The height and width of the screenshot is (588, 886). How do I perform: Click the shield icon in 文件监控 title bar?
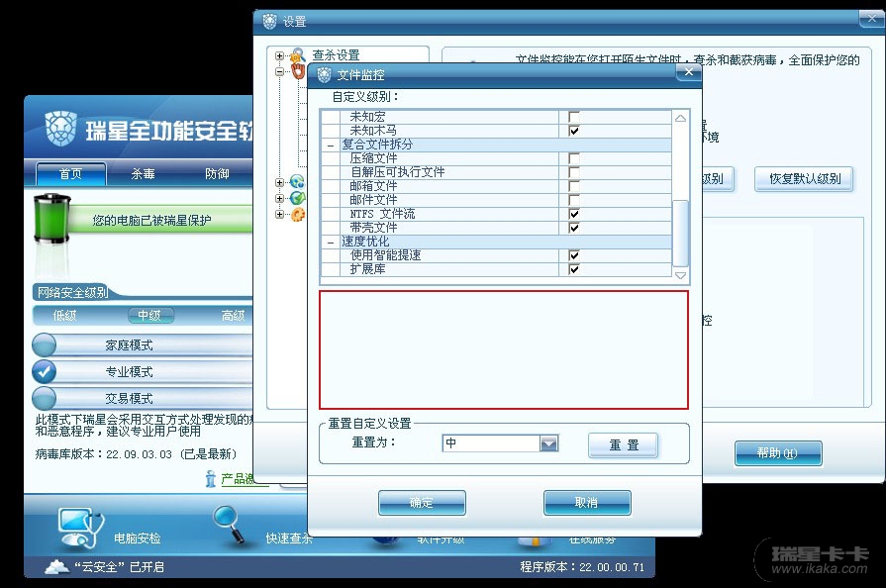325,74
